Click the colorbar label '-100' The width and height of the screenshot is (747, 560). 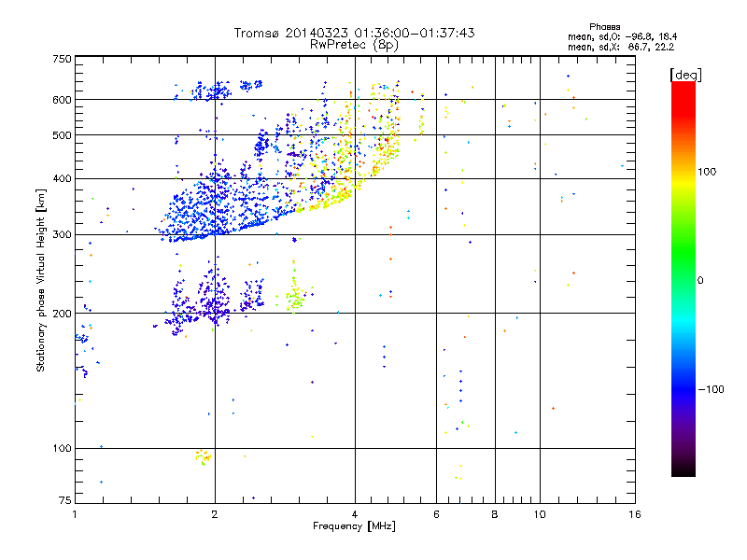(x=711, y=389)
